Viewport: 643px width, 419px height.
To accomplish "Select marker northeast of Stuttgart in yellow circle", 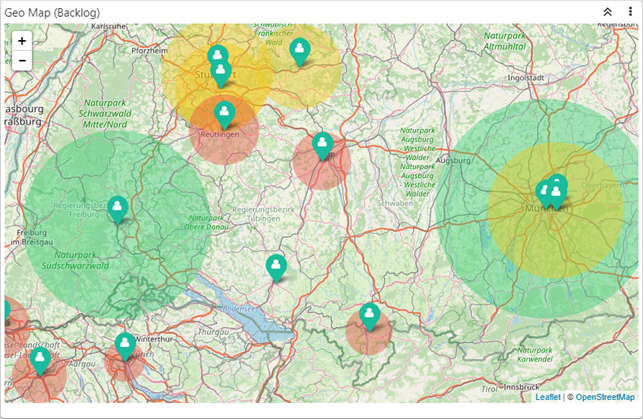I will click(299, 50).
